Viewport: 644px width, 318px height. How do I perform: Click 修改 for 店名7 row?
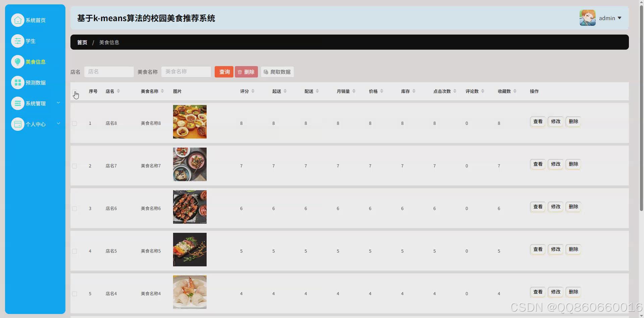point(555,164)
